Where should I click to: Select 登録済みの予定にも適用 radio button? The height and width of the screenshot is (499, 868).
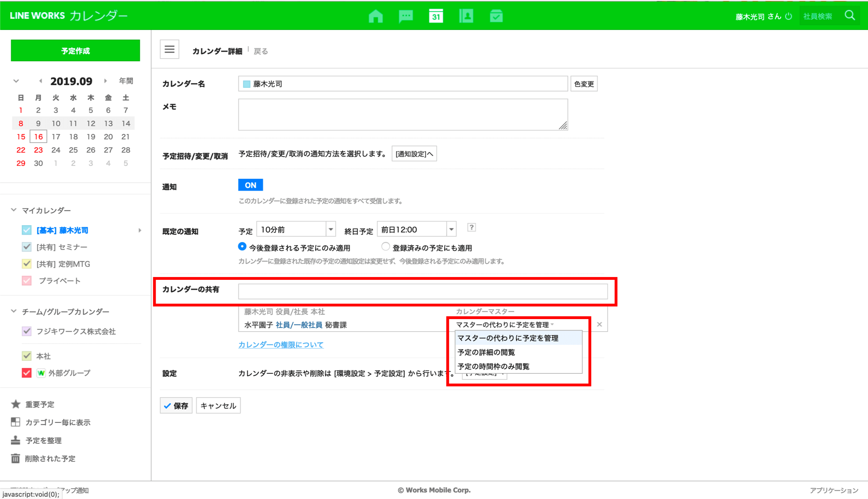coord(385,247)
